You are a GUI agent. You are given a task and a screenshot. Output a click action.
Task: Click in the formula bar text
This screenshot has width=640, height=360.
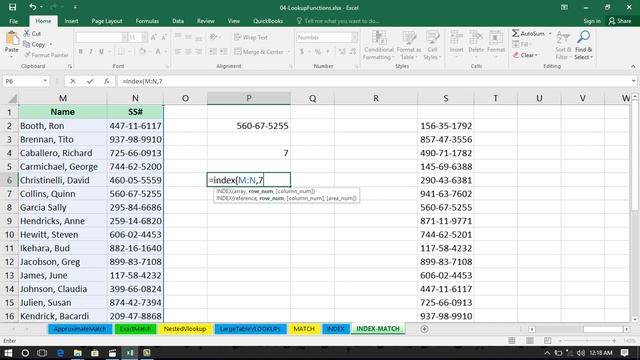(x=142, y=81)
